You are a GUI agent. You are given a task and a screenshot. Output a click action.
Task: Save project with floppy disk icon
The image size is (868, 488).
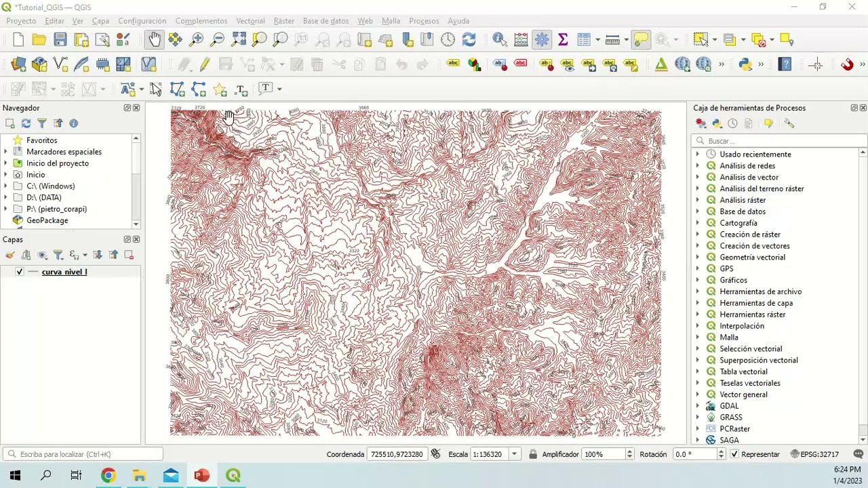point(60,40)
